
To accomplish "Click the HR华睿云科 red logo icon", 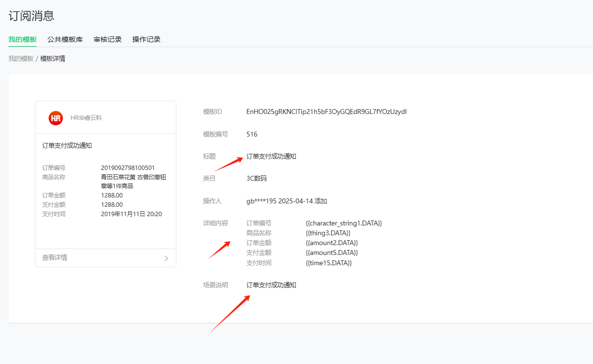I will coord(56,118).
